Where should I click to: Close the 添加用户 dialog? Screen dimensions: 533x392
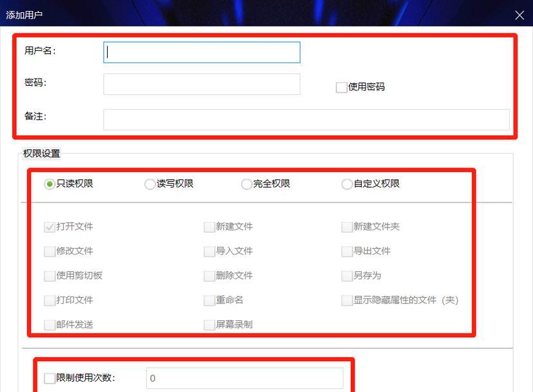519,15
